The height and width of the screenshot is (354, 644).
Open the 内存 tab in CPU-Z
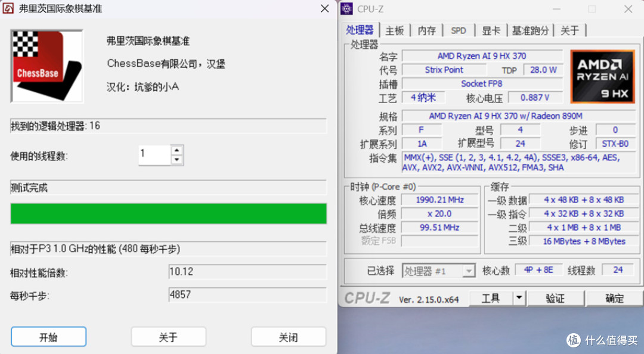(x=427, y=30)
